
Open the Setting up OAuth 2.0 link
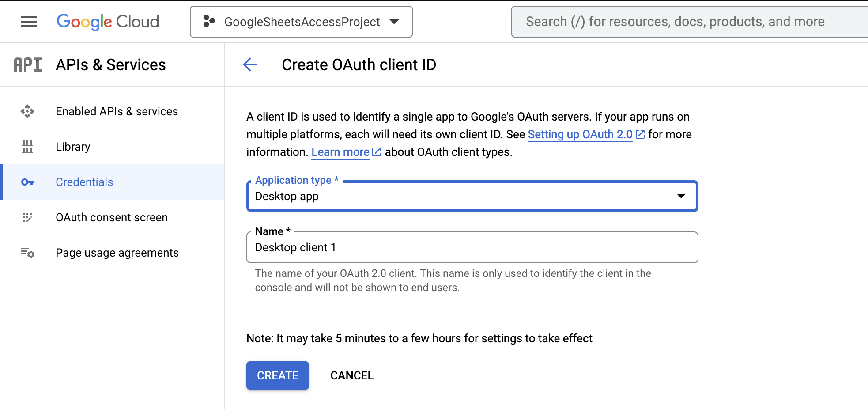tap(580, 134)
